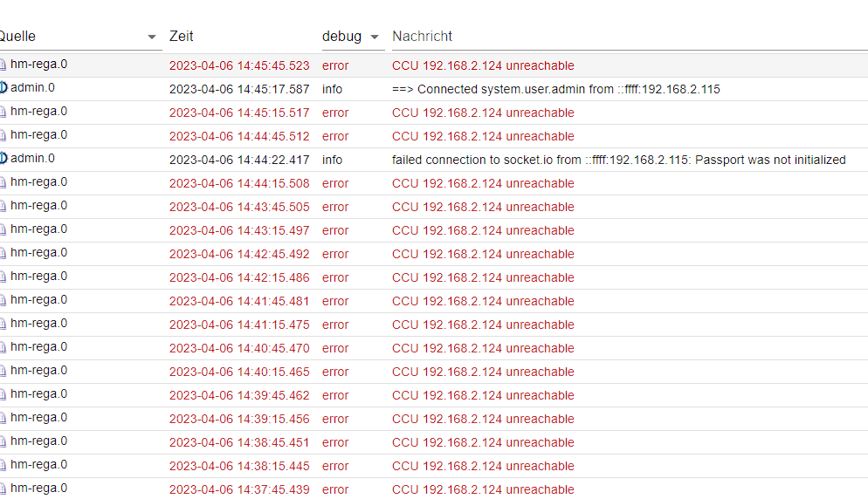The height and width of the screenshot is (499, 868).
Task: Click hm-rega.0 icon in 14:37:45.439 row
Action: [x=3, y=489]
